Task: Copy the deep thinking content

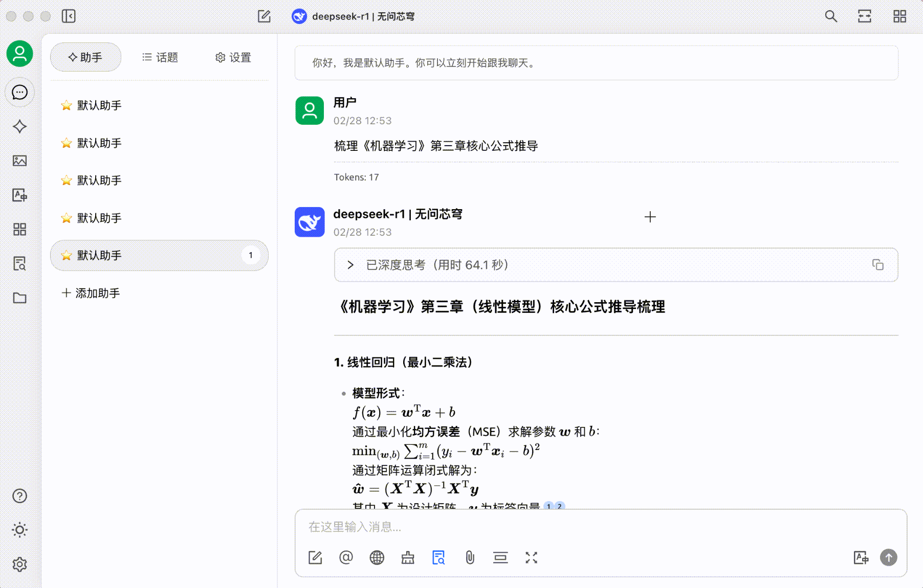Action: click(x=877, y=265)
